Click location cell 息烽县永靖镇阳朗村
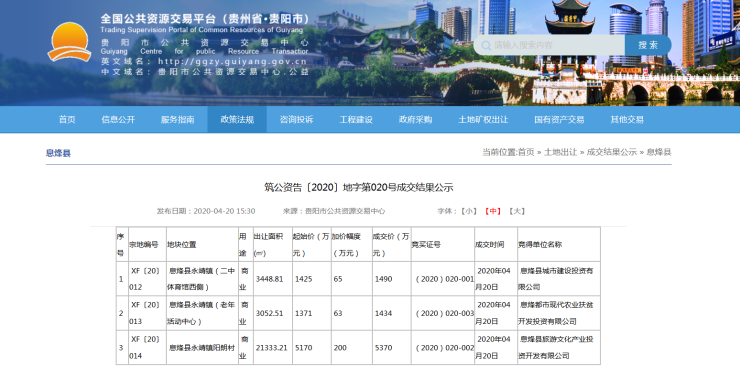The height and width of the screenshot is (389, 740). click(202, 348)
